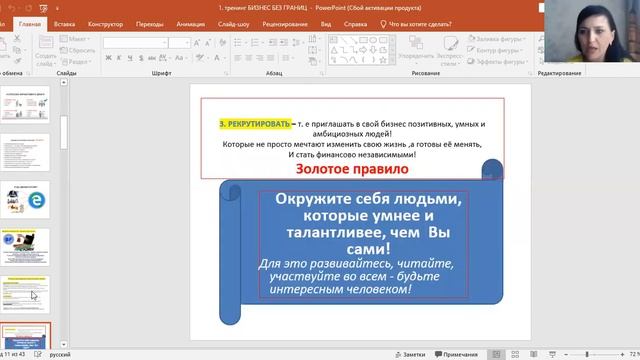
Task: Open the Контур фигуры outline dropdown
Action: [495, 50]
